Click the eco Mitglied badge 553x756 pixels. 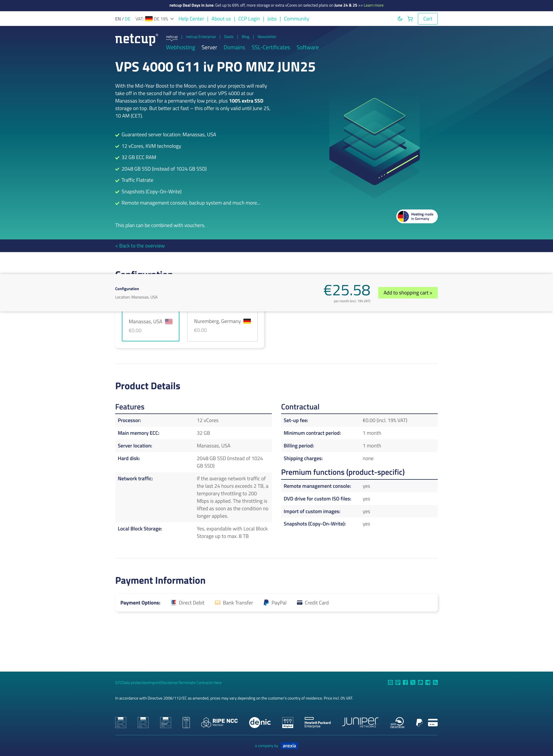(287, 722)
